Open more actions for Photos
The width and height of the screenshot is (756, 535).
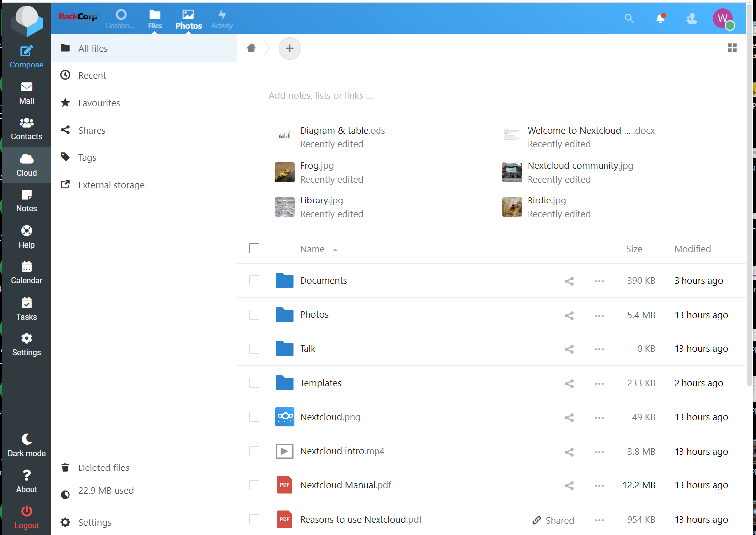click(x=599, y=316)
